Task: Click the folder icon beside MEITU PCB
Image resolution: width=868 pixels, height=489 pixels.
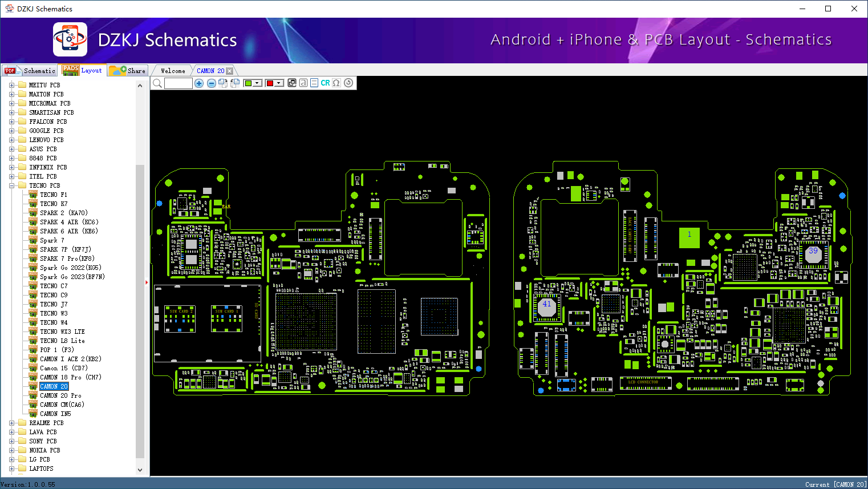Action: (x=22, y=85)
